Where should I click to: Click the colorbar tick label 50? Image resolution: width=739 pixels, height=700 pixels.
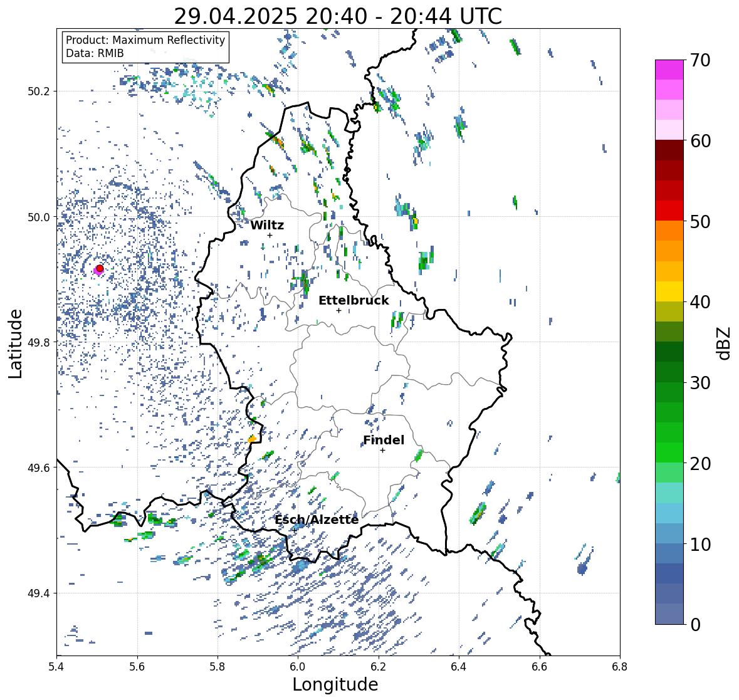point(700,221)
